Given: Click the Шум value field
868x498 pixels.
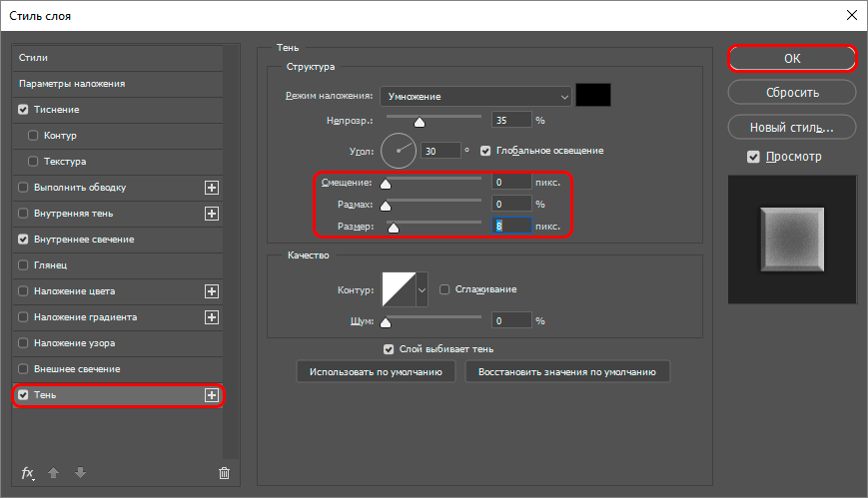Looking at the screenshot, I should 511,321.
